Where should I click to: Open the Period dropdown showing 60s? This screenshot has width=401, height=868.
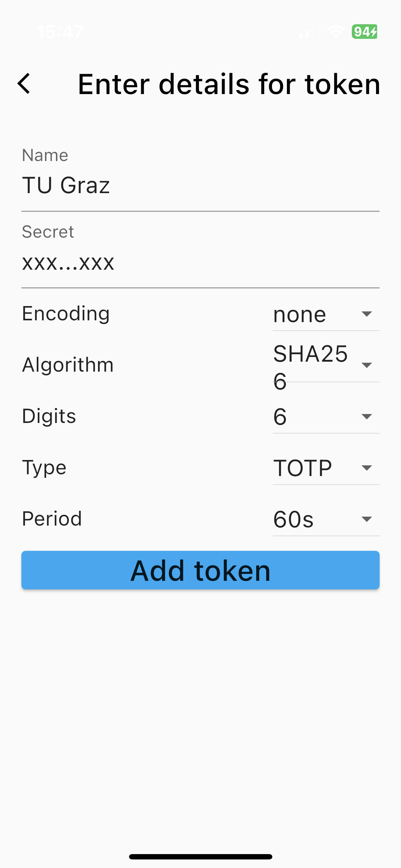326,520
